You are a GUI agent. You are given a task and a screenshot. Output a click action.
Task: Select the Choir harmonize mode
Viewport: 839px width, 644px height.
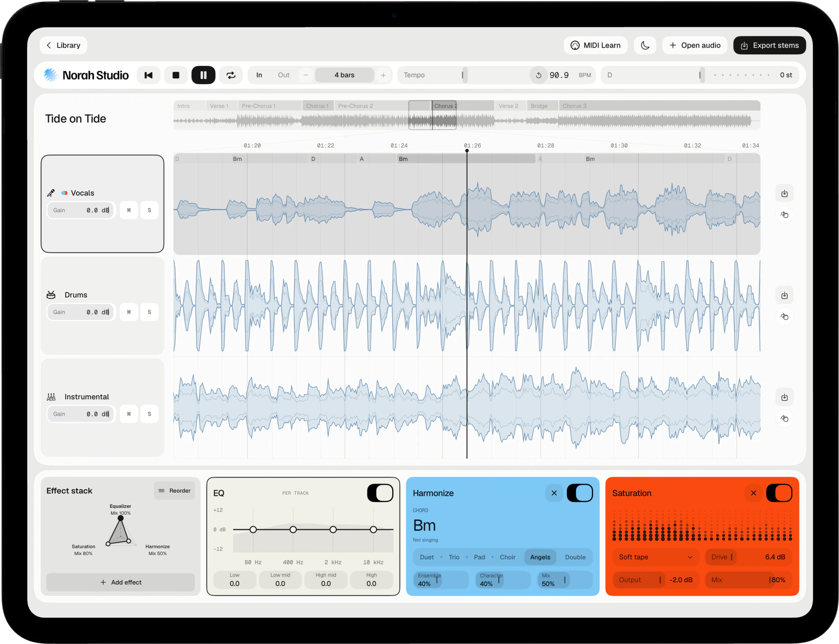coord(508,557)
